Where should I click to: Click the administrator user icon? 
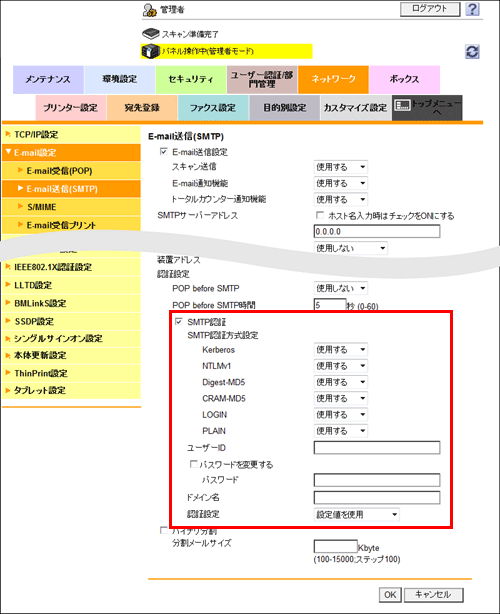point(150,10)
